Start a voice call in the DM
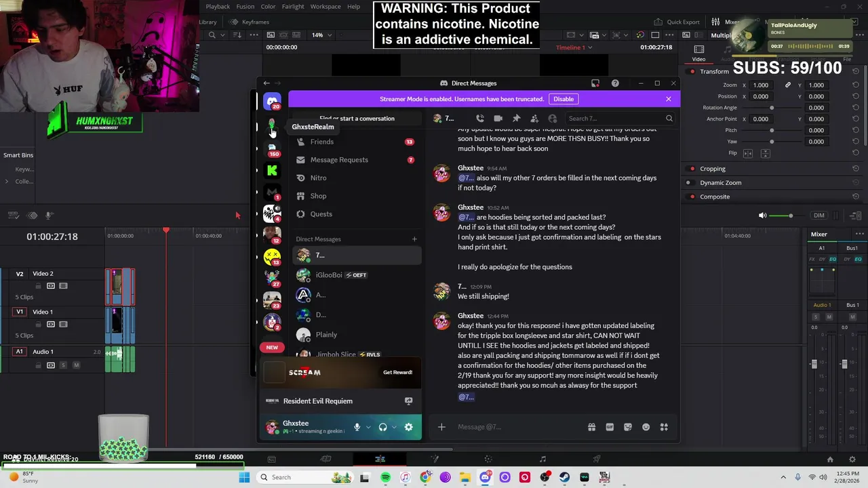This screenshot has height=488, width=868. coord(480,119)
